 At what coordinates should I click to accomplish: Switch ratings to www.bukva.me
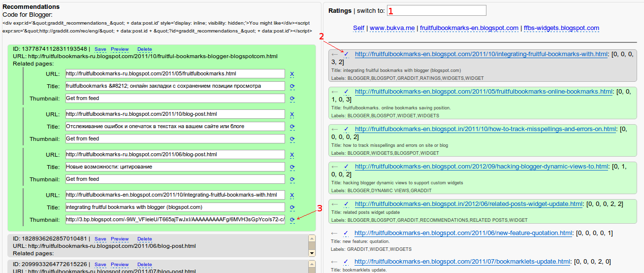392,28
